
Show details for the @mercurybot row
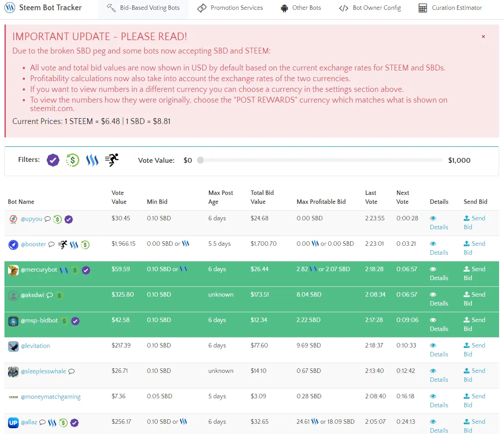pos(439,273)
